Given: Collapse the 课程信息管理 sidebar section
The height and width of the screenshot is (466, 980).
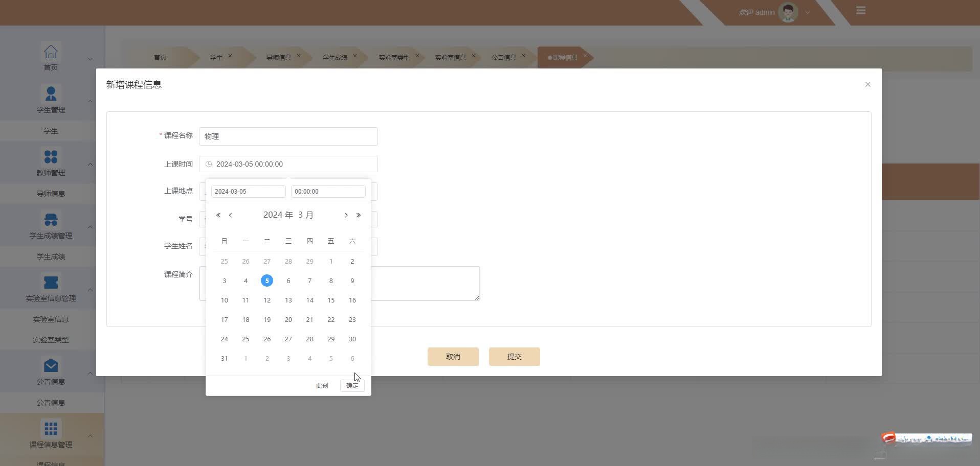Looking at the screenshot, I should coord(90,436).
